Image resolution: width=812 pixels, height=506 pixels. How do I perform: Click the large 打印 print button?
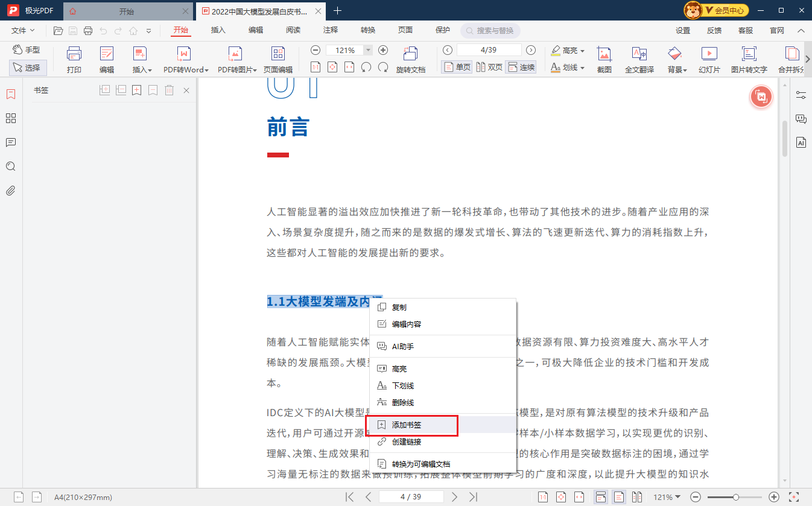click(x=74, y=60)
